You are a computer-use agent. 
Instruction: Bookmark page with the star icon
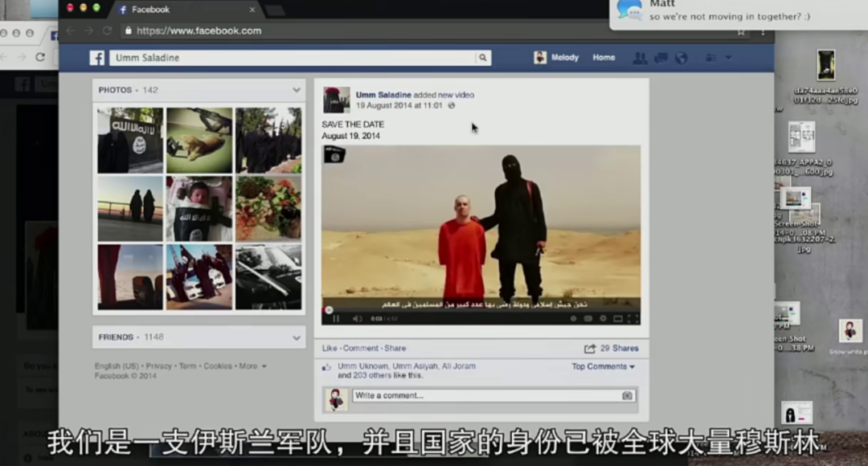pos(741,32)
